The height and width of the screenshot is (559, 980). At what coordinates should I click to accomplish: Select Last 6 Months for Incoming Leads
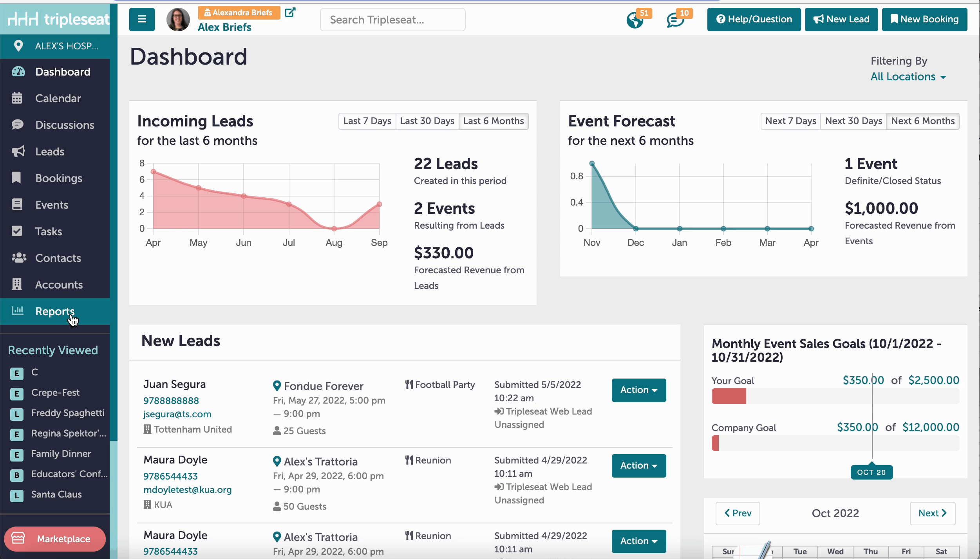click(494, 121)
